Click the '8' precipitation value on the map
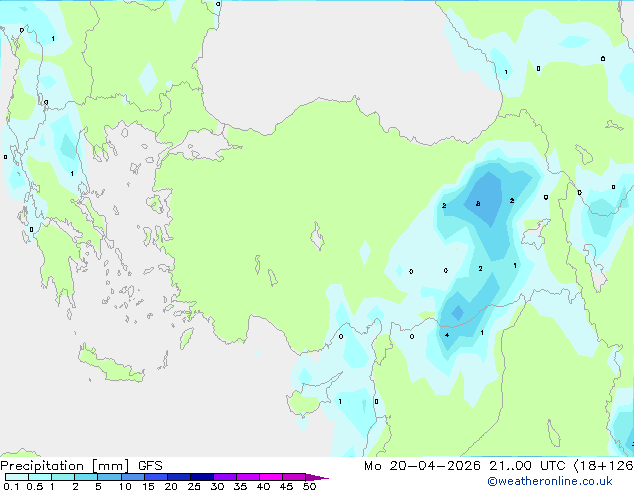Screen dimensions: 634x490 tap(478, 204)
